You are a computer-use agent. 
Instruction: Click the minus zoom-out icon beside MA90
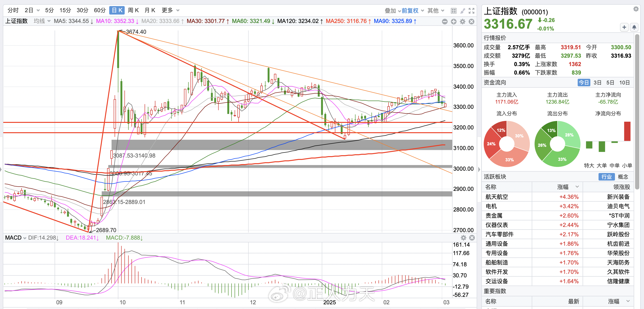pyautogui.click(x=445, y=22)
